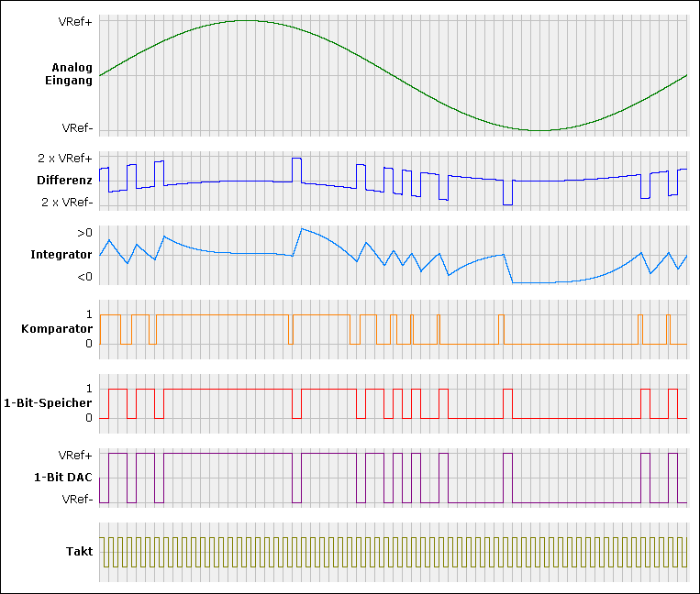
Task: Click the '0' label of Komparator
Action: click(89, 344)
